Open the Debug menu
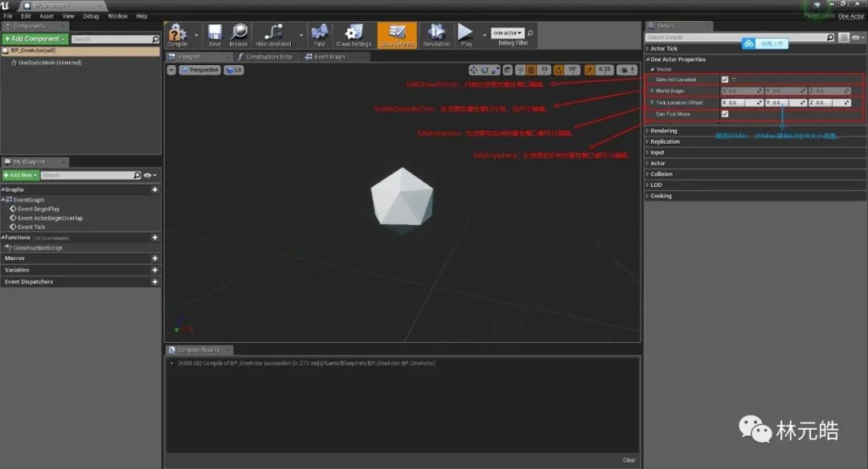The height and width of the screenshot is (469, 868). [x=91, y=16]
